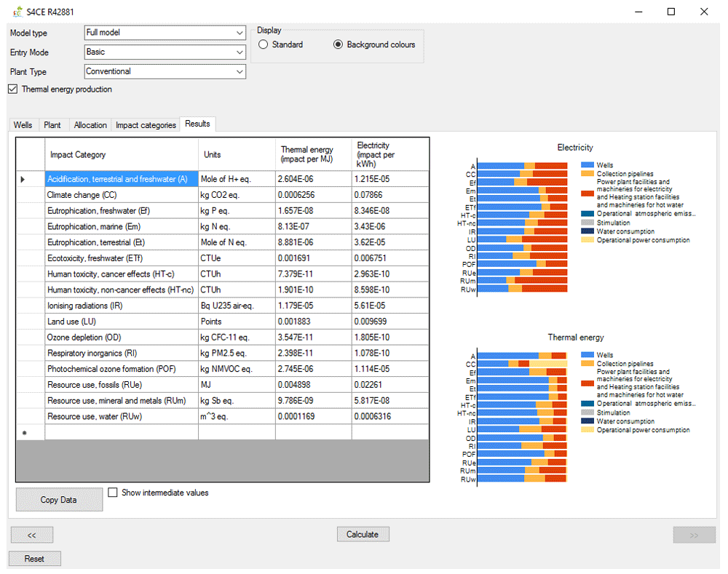Viewport: 728px width, 574px height.
Task: Click the Electricity (impact per kWh) header
Action: 390,154
